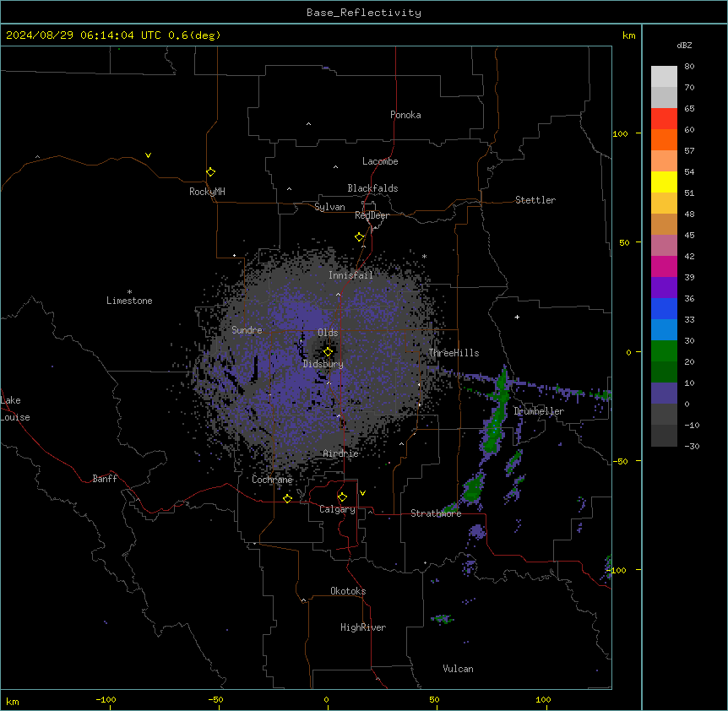Pick the orange 57-60 dBZ legend swatch
The width and height of the screenshot is (728, 711).
[x=664, y=139]
